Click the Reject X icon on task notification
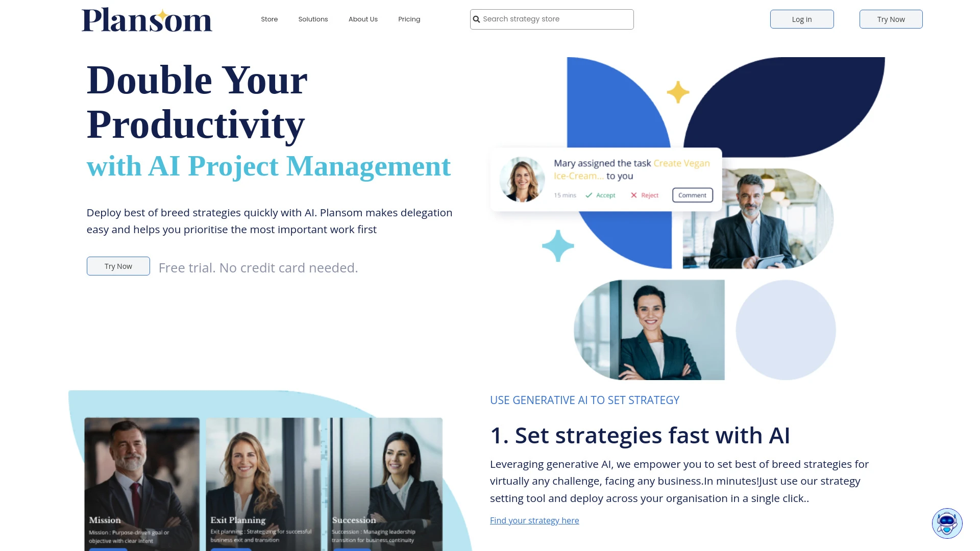This screenshot has width=980, height=551. tap(633, 195)
